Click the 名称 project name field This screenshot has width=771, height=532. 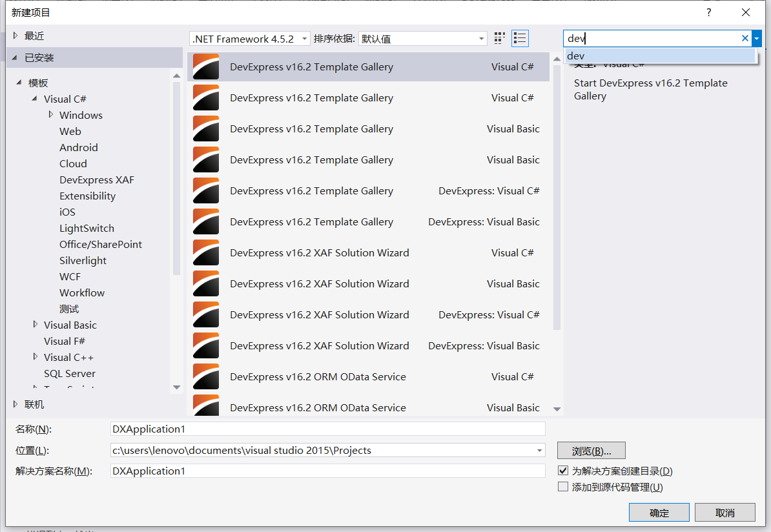coord(328,429)
